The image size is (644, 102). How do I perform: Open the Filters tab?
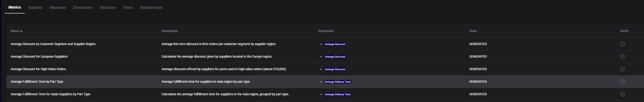(128, 7)
